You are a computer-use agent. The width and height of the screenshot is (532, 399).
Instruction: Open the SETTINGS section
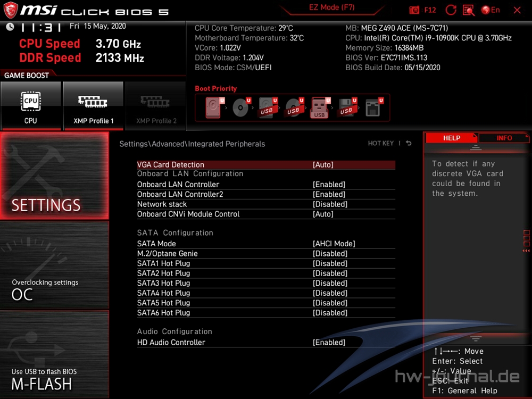[54, 176]
